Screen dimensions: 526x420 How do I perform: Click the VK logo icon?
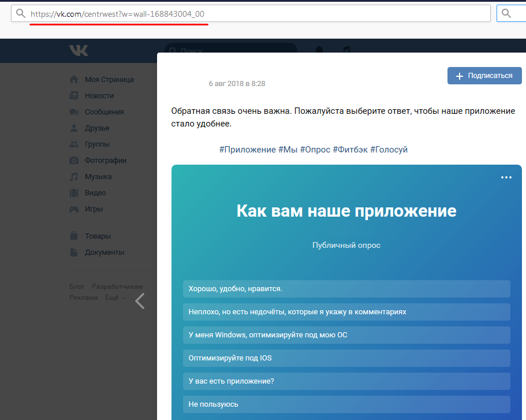79,51
